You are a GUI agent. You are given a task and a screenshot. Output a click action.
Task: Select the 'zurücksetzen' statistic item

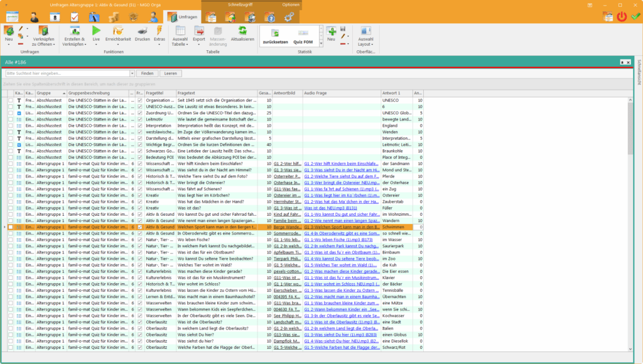(x=275, y=36)
